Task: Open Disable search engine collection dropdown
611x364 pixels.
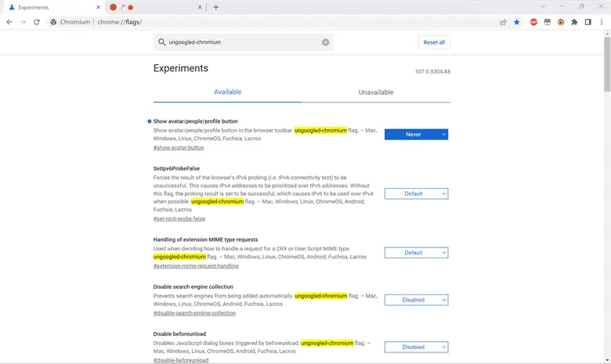Action: click(x=416, y=300)
